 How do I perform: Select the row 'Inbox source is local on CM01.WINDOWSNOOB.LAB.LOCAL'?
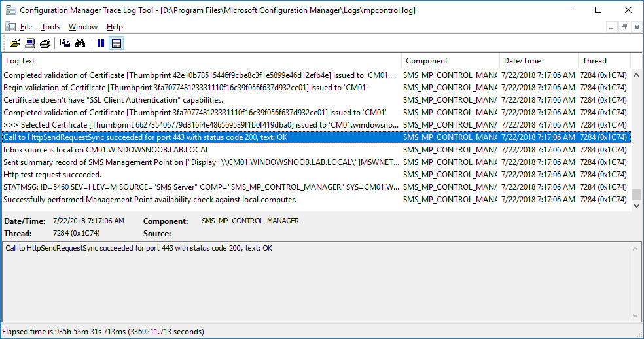[x=316, y=150]
